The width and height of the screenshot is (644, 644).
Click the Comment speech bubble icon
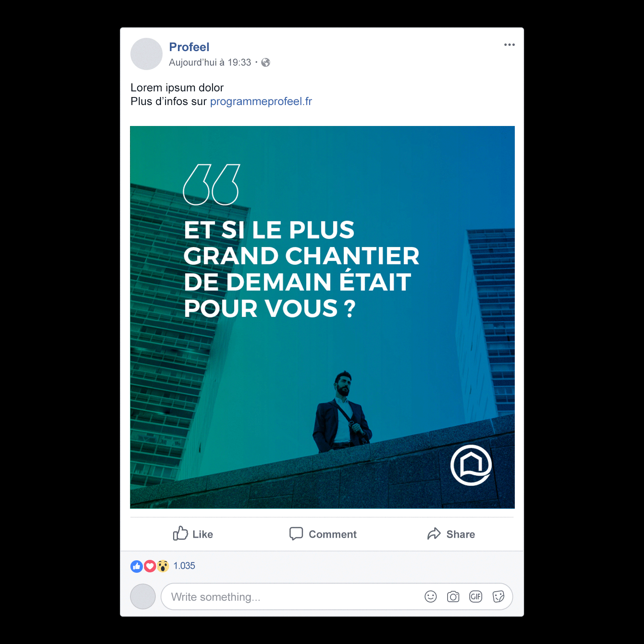coord(296,534)
